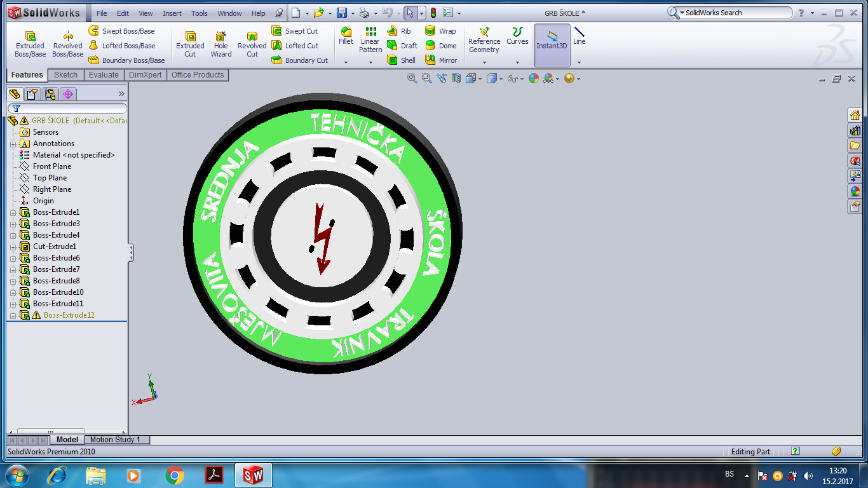Open the Hole Wizard

click(220, 43)
